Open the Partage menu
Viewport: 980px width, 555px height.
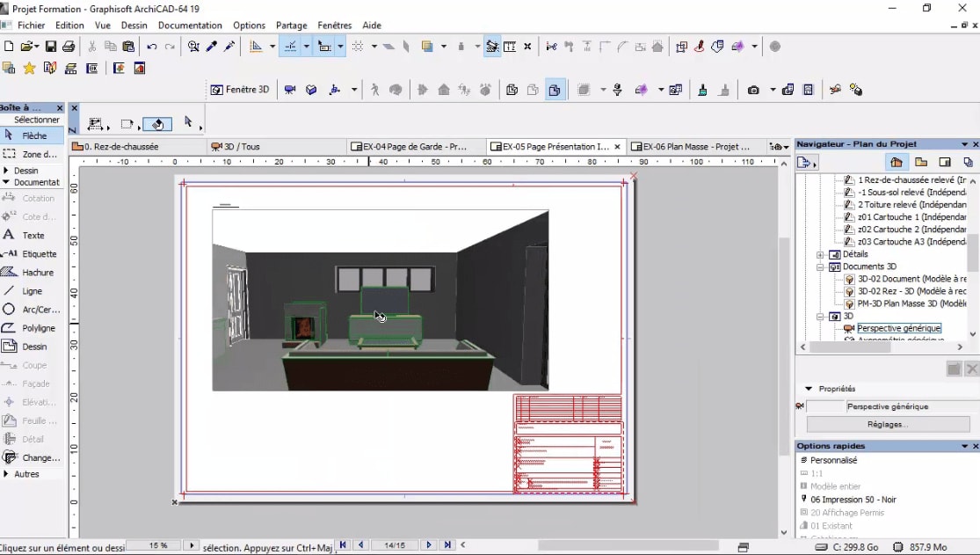(x=291, y=25)
